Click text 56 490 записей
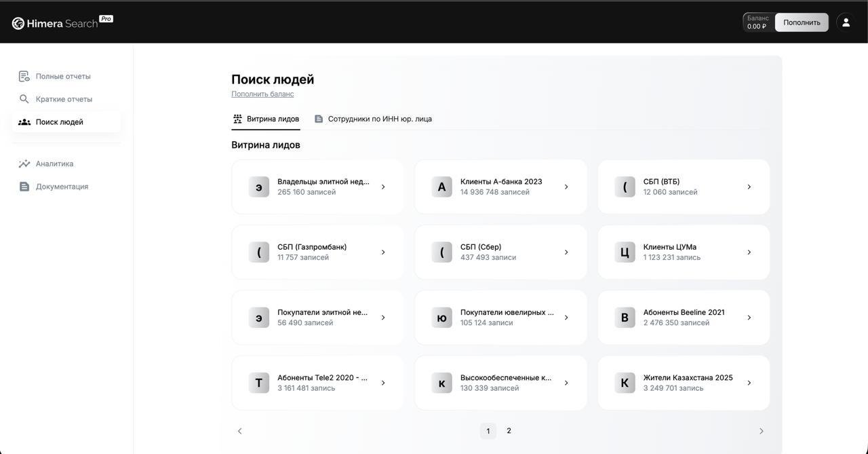This screenshot has height=454, width=868. pos(305,322)
